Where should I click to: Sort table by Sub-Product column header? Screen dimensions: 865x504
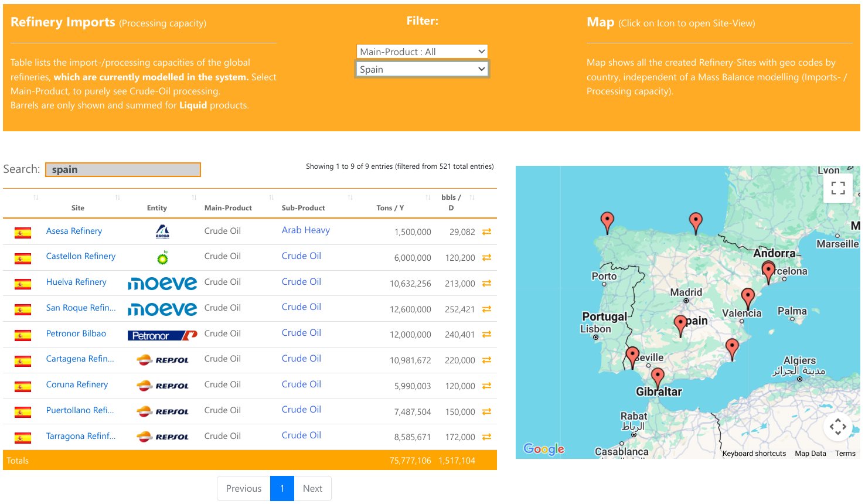tap(303, 207)
